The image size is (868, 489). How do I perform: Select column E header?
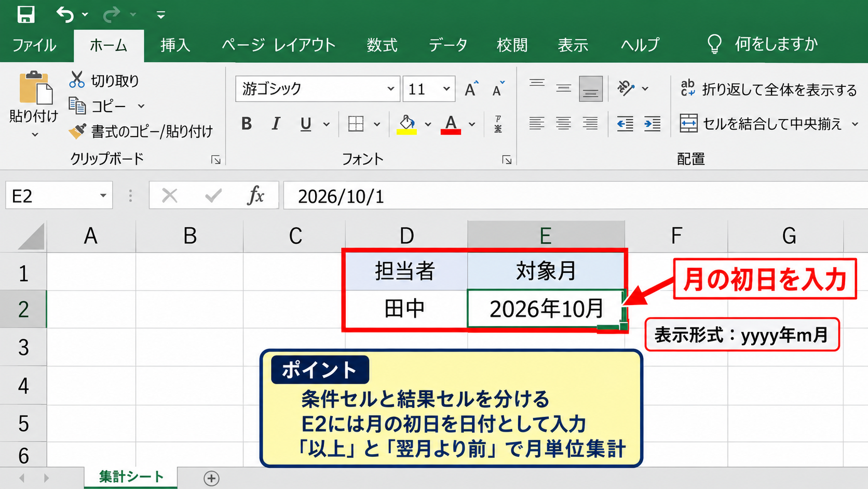pyautogui.click(x=546, y=236)
